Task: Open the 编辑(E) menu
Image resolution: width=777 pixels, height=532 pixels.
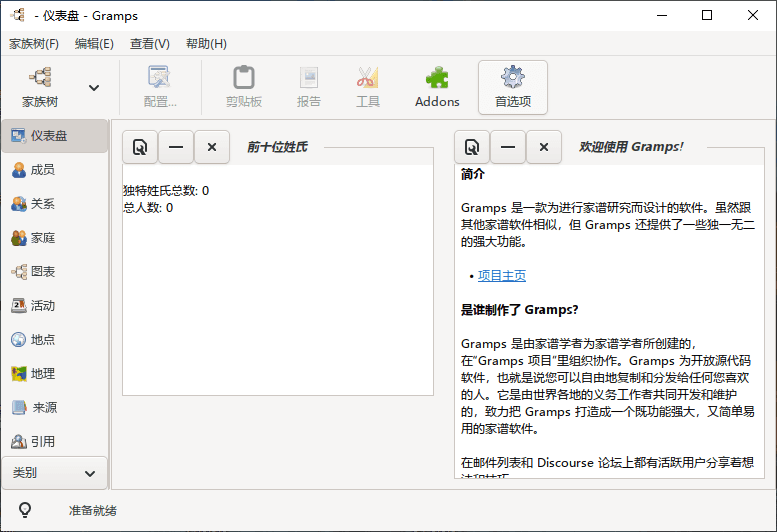Action: [x=94, y=44]
